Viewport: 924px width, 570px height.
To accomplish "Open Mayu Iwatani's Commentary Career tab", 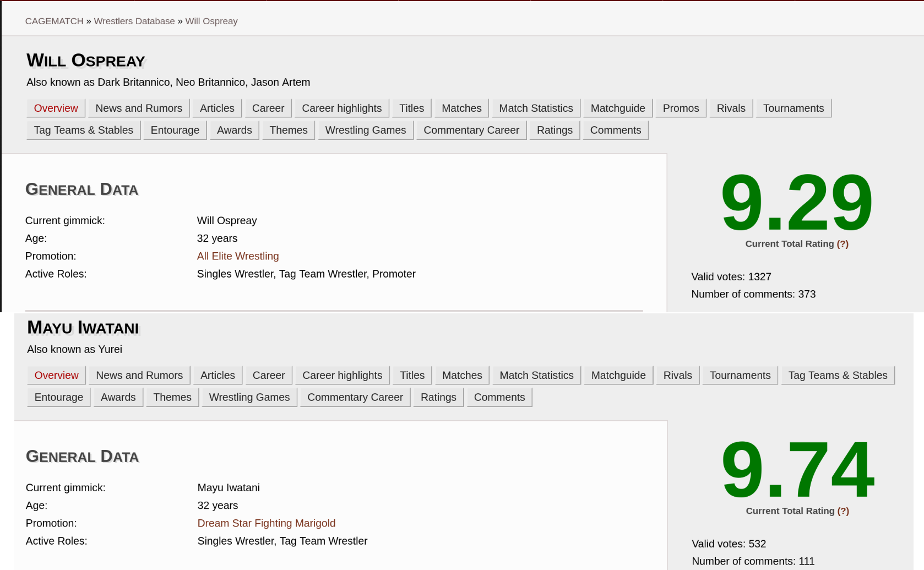I will pyautogui.click(x=355, y=397).
